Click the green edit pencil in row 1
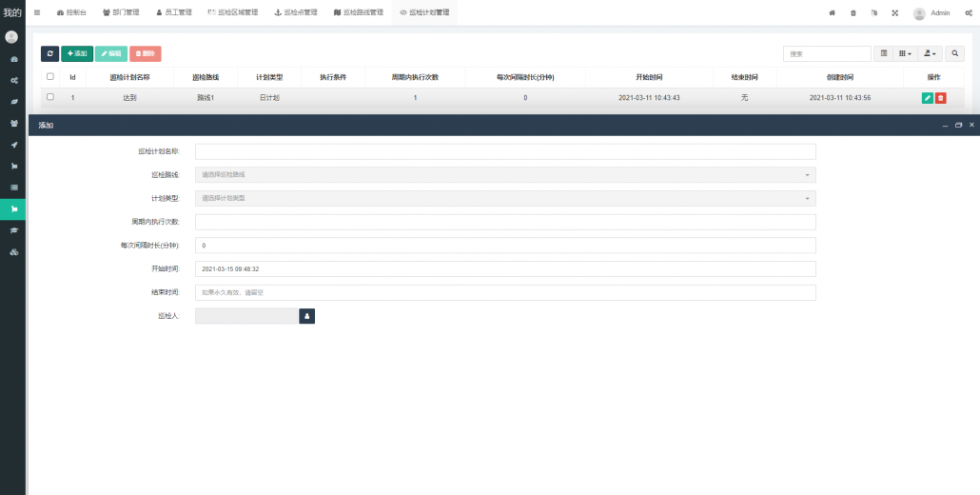This screenshot has height=495, width=980. [x=928, y=98]
